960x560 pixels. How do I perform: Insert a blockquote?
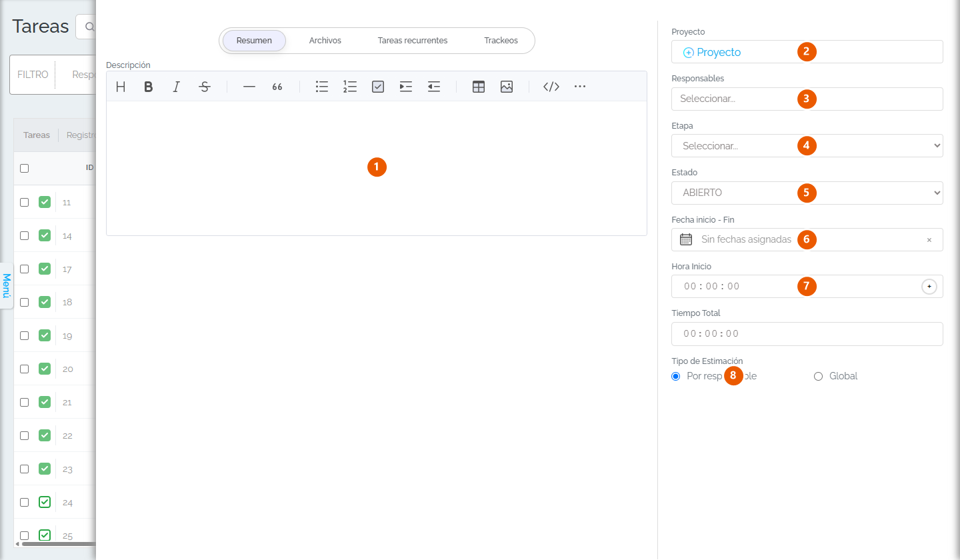pyautogui.click(x=277, y=87)
